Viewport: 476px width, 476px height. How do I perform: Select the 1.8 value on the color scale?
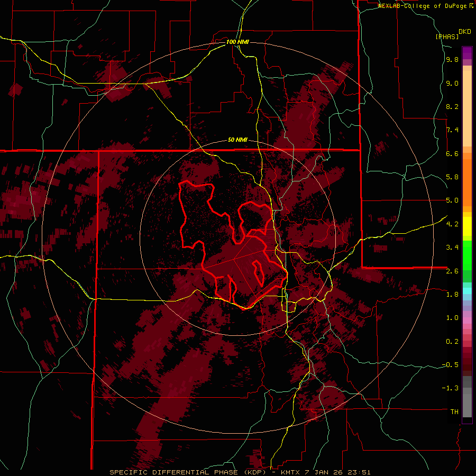click(x=452, y=295)
